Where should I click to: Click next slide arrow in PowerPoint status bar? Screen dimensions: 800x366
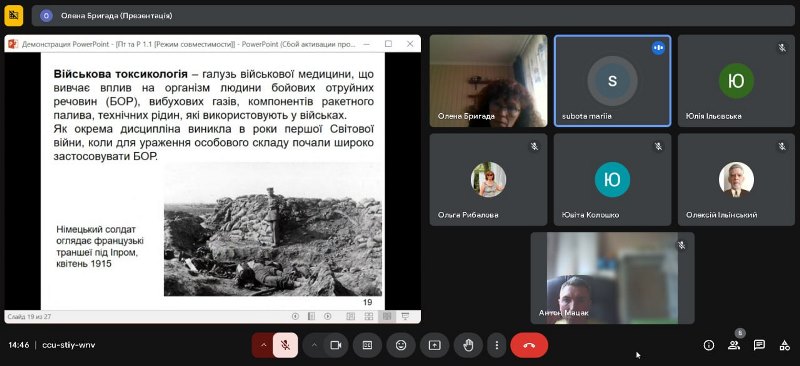[328, 316]
